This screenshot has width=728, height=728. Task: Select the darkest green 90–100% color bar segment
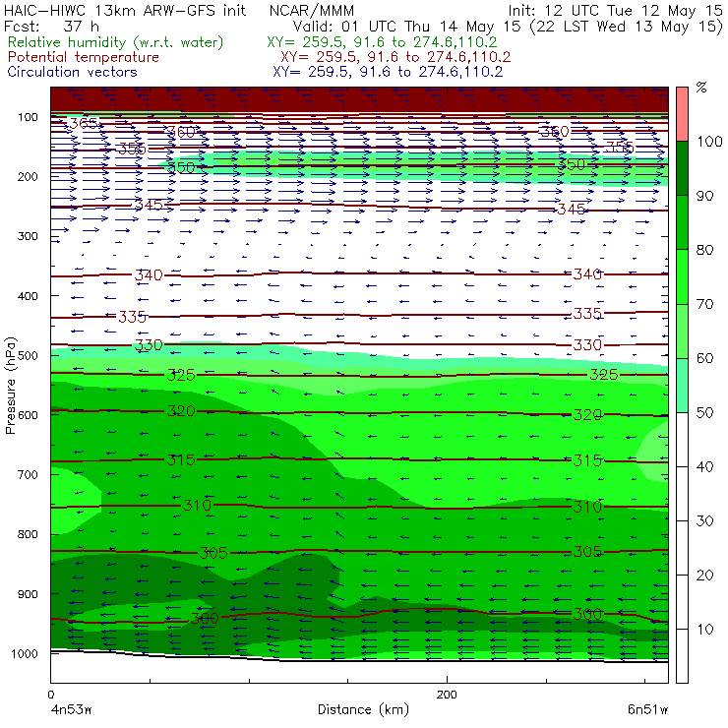[x=682, y=168]
